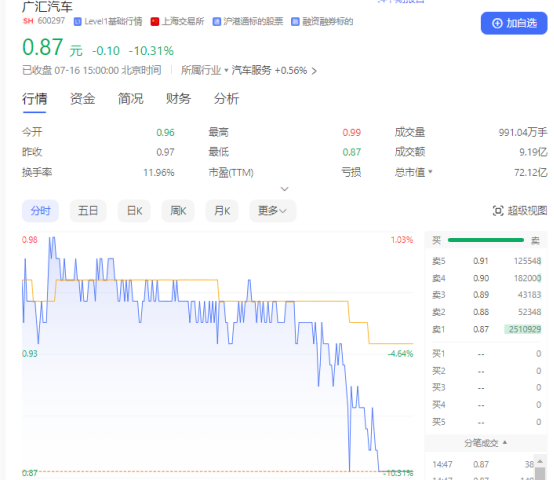
Task: Click the Level1基础行情 tag icon
Action: point(77,22)
